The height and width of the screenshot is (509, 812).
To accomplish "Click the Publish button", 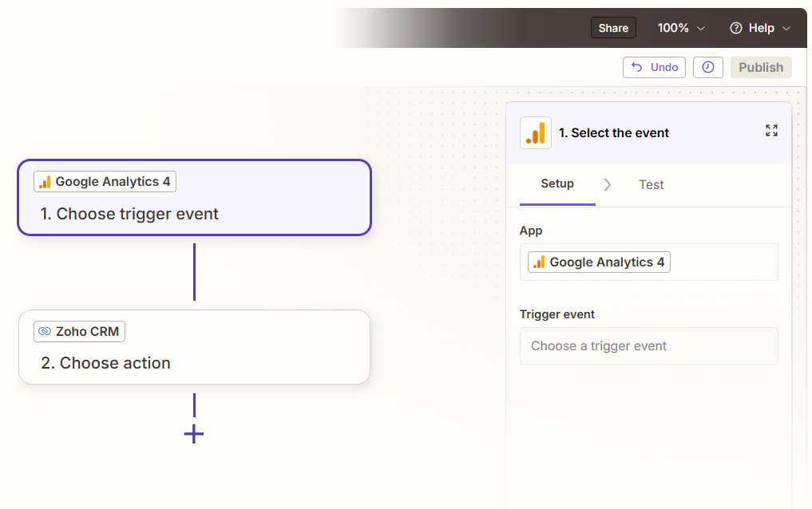I will tap(761, 67).
